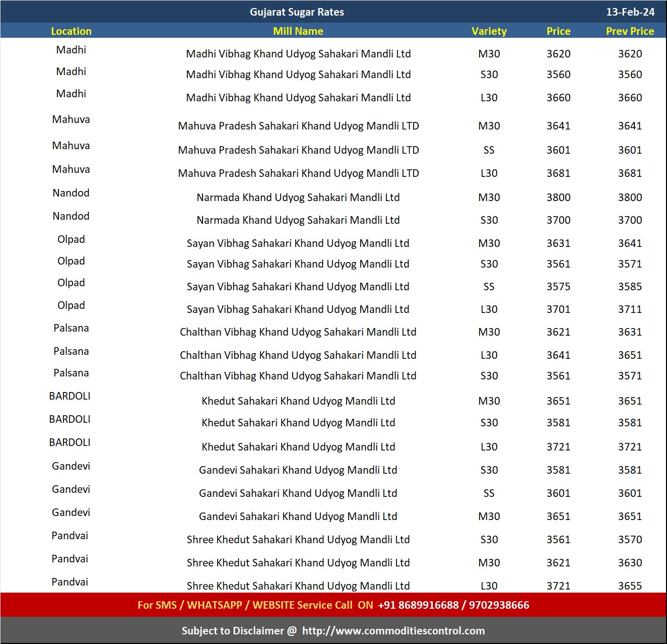
Task: Open the commoditiescontrol.com URL in the footer
Action: coord(393,631)
